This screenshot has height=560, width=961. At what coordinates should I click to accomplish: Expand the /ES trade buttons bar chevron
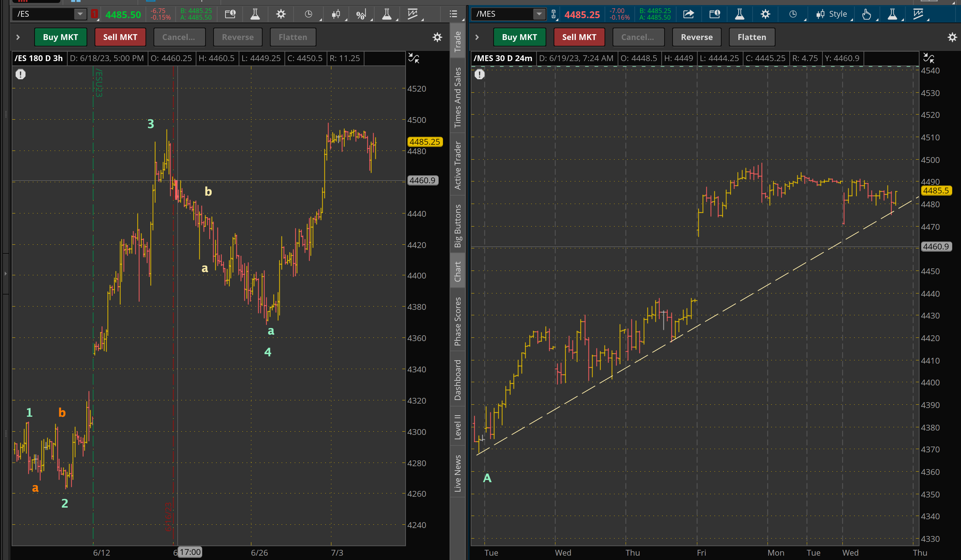point(18,37)
